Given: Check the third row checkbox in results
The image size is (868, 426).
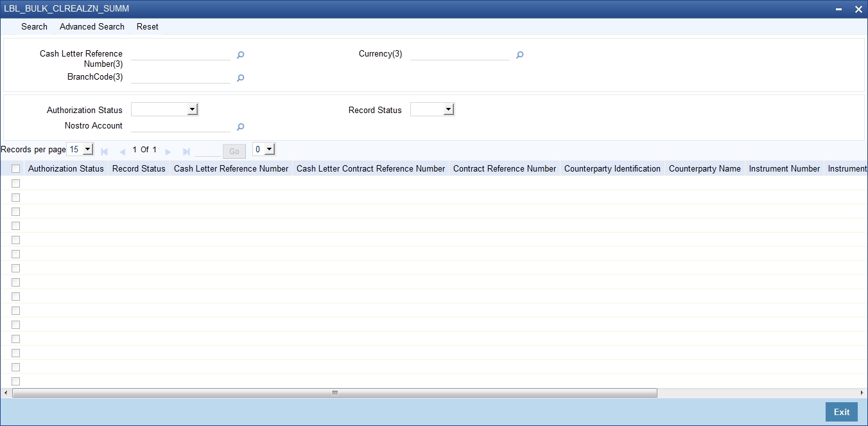Looking at the screenshot, I should [x=15, y=211].
